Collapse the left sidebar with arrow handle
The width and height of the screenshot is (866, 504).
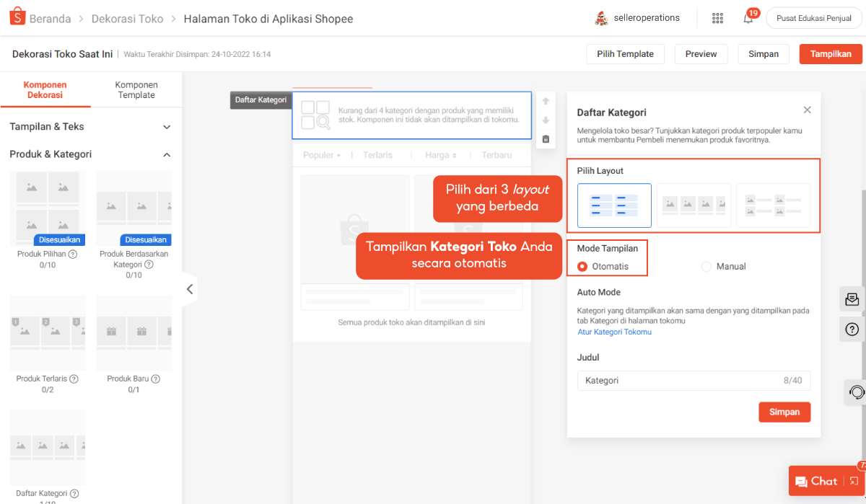point(189,289)
